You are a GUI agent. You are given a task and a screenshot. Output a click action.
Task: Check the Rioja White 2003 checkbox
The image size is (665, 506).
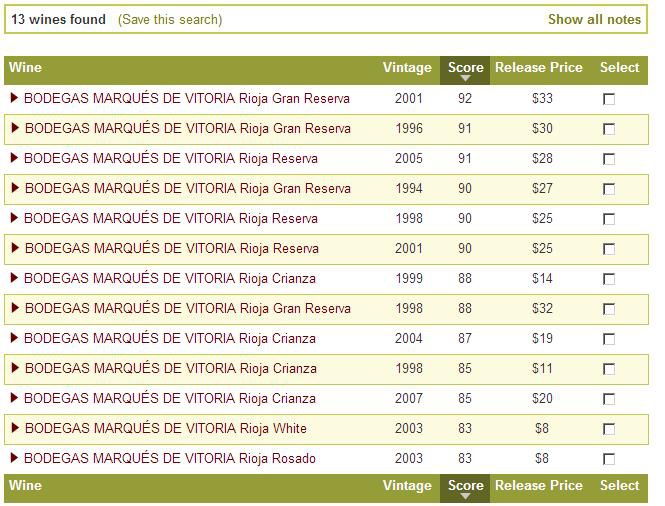609,429
